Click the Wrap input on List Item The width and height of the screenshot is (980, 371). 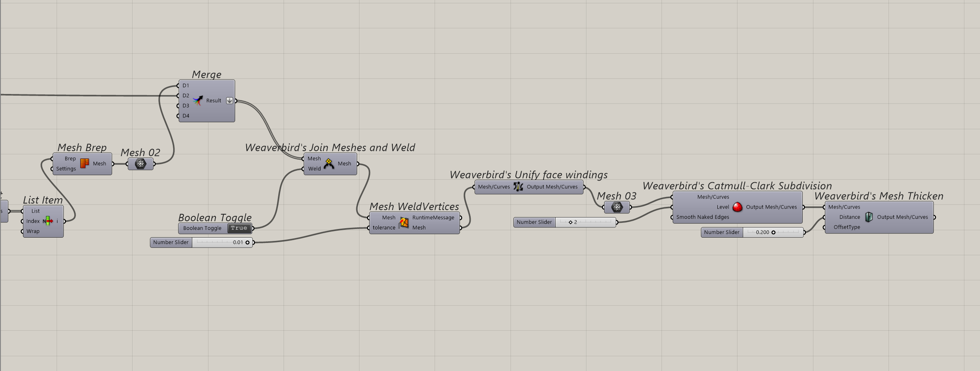click(x=33, y=231)
